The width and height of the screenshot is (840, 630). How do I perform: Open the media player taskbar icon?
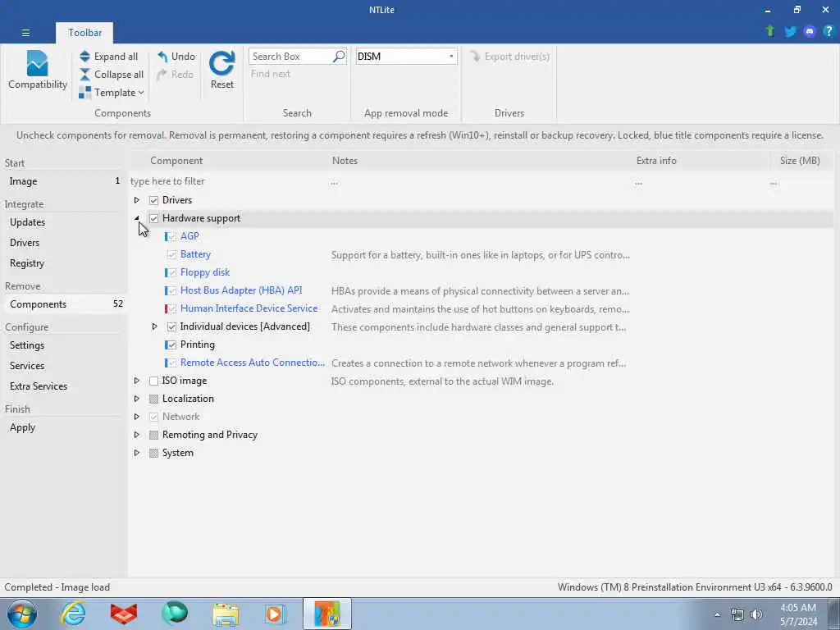pyautogui.click(x=276, y=614)
